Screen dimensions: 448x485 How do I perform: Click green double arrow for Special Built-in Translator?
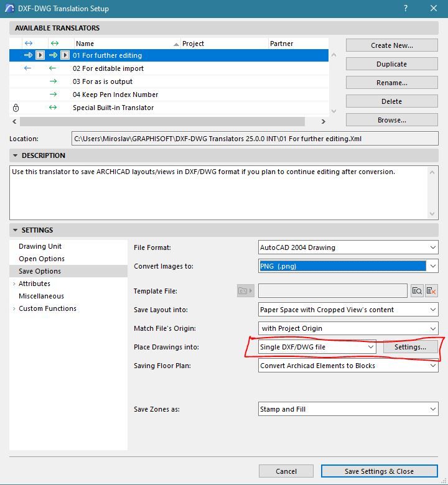coord(53,108)
